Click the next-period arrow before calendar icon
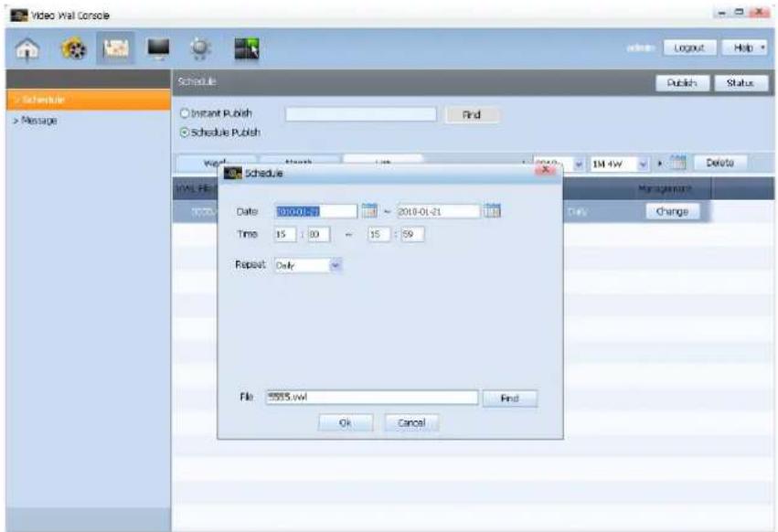 (x=660, y=164)
